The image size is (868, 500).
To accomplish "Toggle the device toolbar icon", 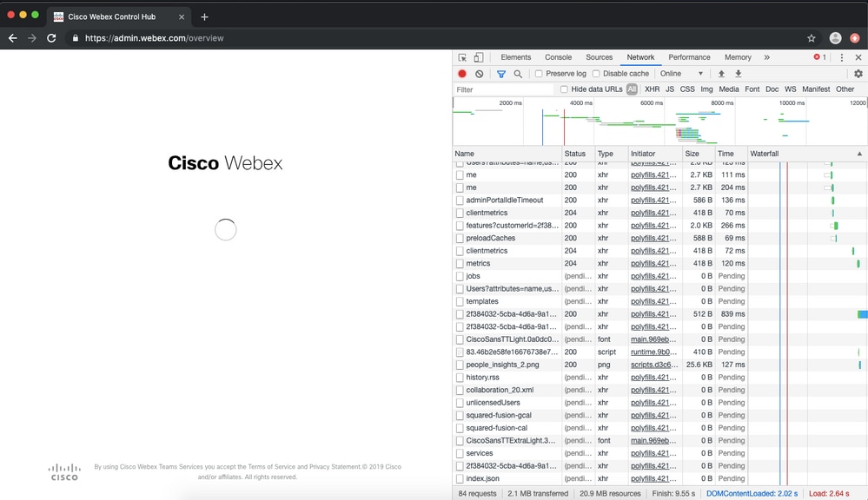I will (479, 57).
